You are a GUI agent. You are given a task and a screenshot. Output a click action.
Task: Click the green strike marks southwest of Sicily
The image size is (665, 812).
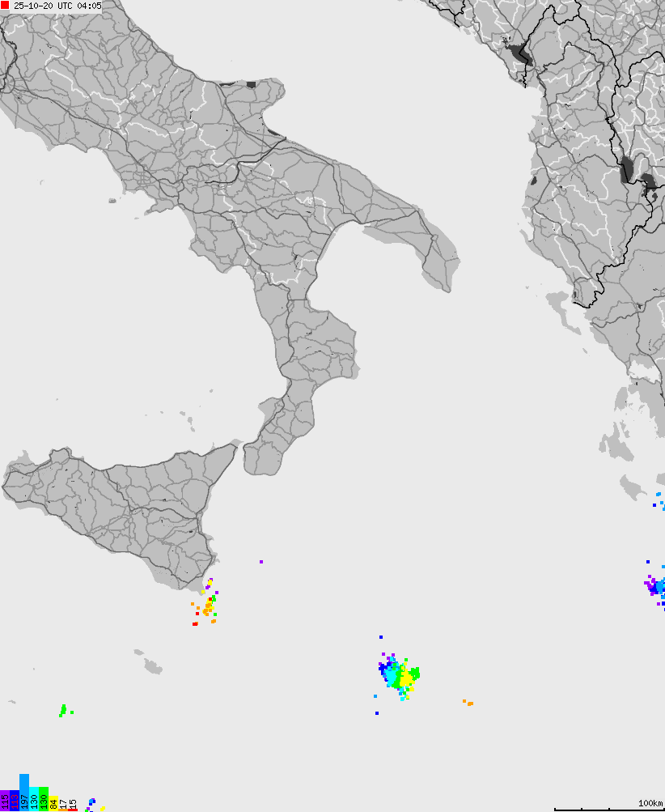pos(63,711)
